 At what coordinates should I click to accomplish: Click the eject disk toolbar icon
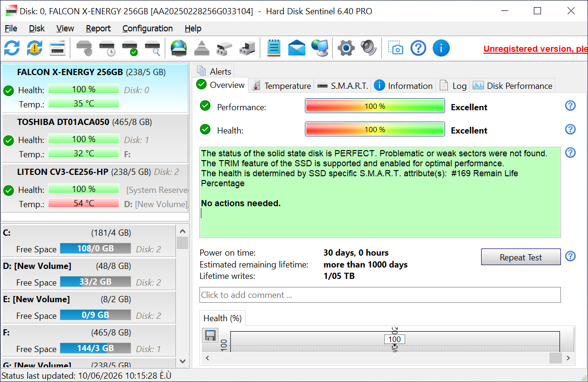coord(202,48)
